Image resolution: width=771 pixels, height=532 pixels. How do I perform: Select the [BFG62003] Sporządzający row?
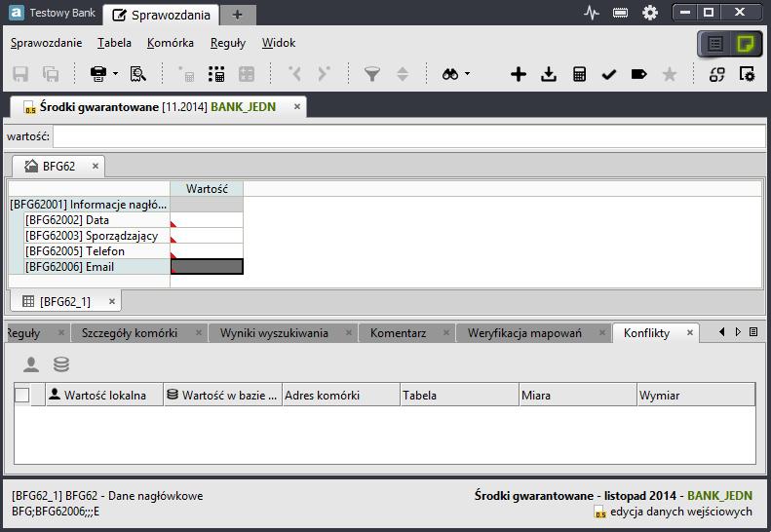click(x=96, y=236)
